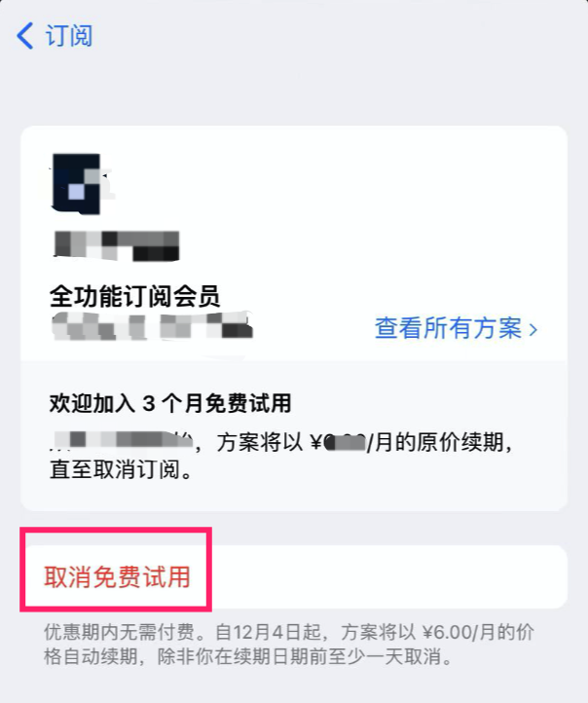
Task: Tap the blurred renewal date before 方案将以
Action: pyautogui.click(x=121, y=440)
